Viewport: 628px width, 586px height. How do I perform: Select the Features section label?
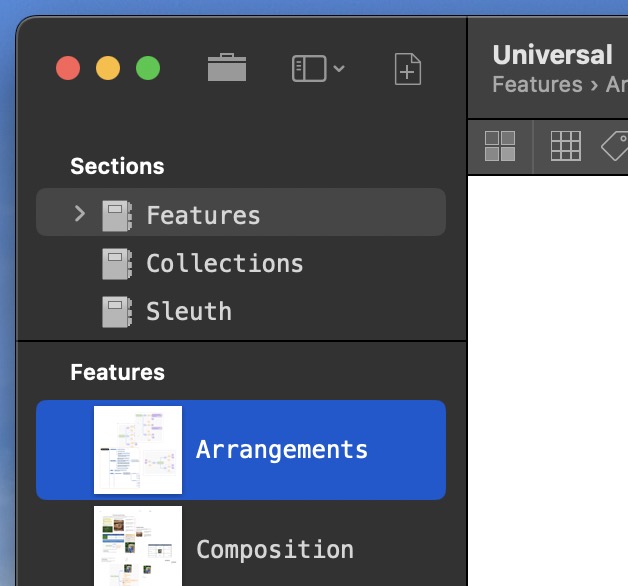click(203, 215)
